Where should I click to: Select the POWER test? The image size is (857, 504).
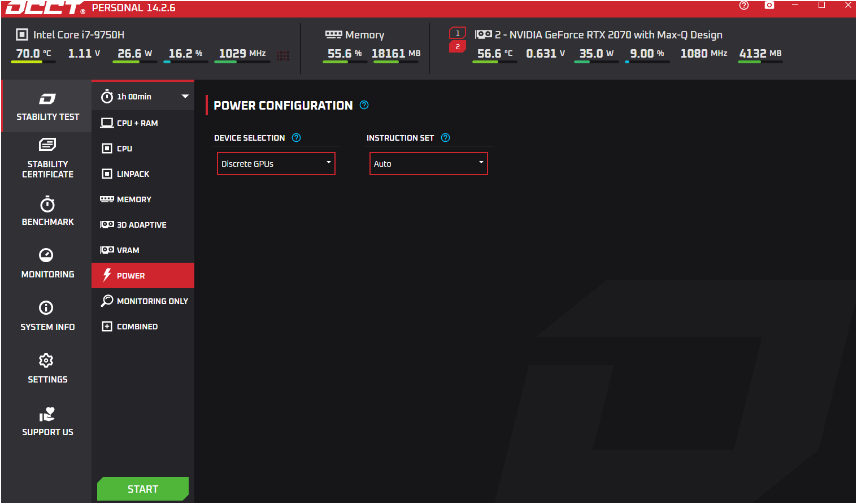[x=143, y=276]
